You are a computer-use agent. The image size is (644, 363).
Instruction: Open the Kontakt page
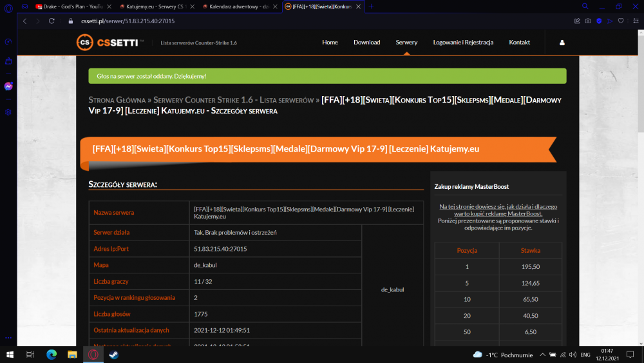point(520,43)
